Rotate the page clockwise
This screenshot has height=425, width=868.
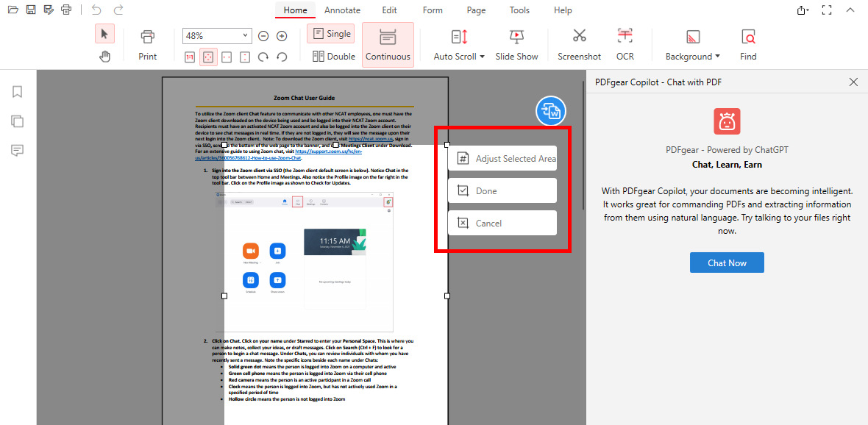(263, 56)
